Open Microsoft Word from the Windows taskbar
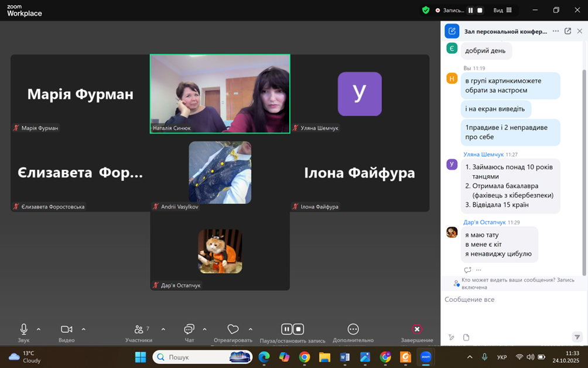Image resolution: width=588 pixels, height=368 pixels. point(344,357)
